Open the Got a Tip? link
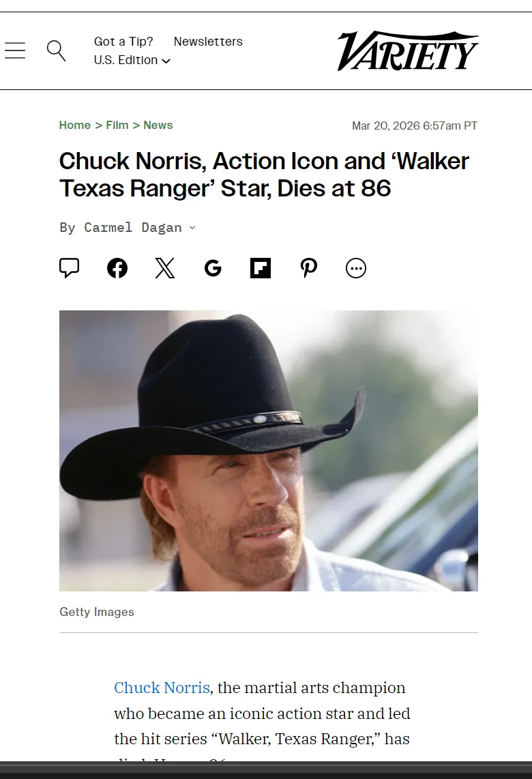Screen dimensions: 532x779 click(x=123, y=41)
